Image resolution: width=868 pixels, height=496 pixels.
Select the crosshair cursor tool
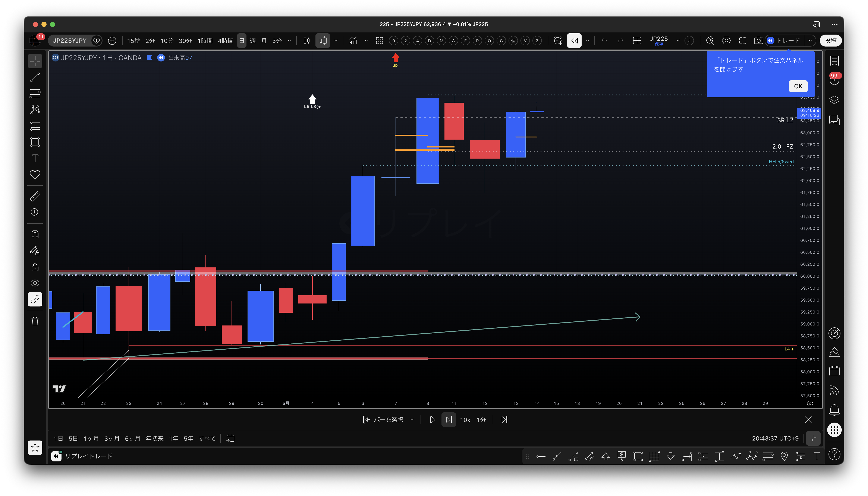(x=35, y=61)
